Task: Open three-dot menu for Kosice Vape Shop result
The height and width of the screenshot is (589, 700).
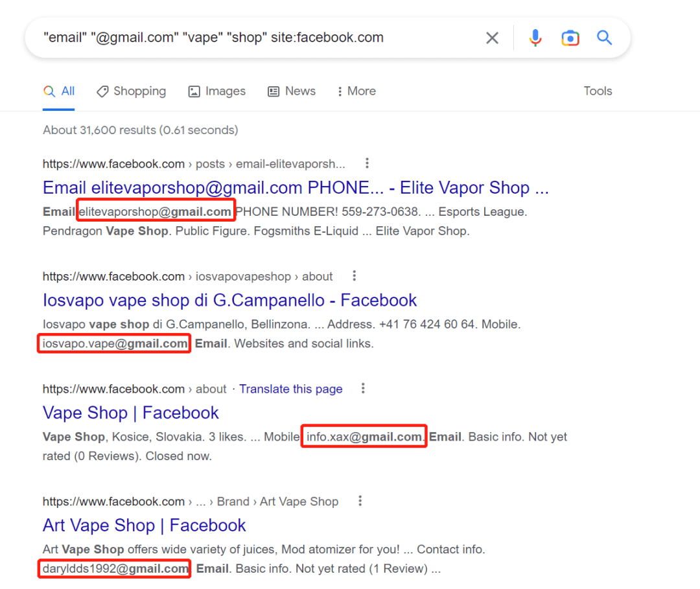Action: tap(363, 389)
